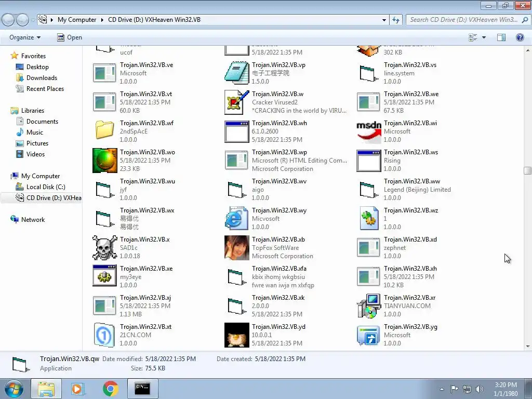Click the Refresh button next to address bar

point(395,20)
